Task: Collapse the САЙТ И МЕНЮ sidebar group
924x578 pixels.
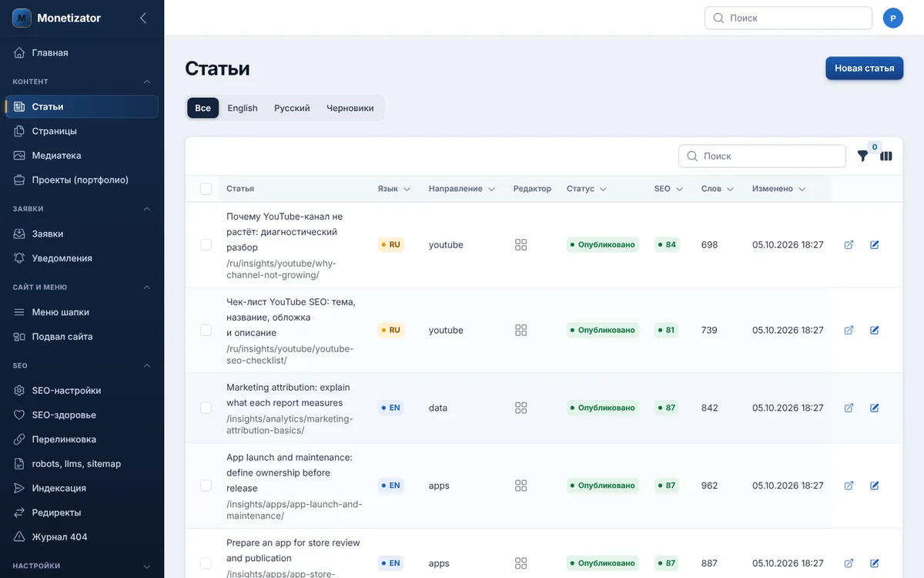Action: coord(147,287)
